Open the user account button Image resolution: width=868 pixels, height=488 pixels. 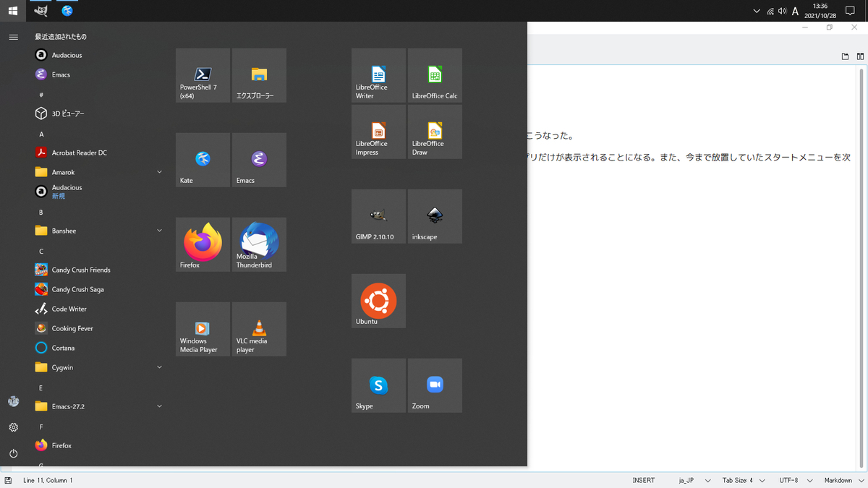(x=13, y=401)
